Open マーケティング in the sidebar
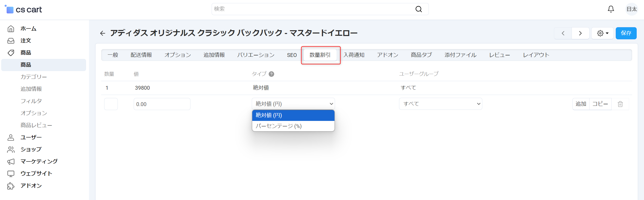 [39, 161]
